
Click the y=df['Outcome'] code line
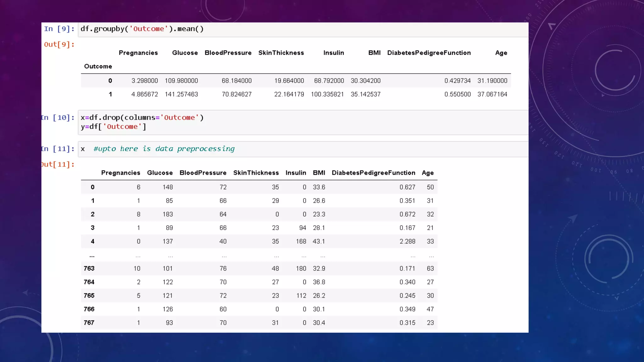click(113, 127)
